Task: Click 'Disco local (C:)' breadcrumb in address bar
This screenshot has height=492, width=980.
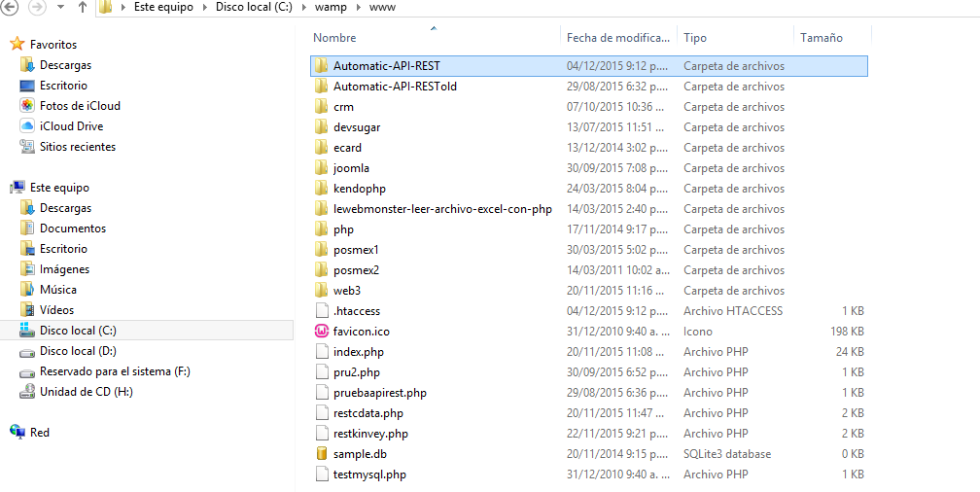Action: [x=254, y=8]
